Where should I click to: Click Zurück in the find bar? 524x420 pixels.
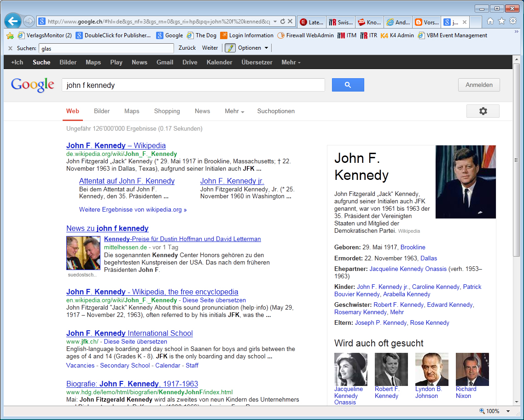pyautogui.click(x=187, y=48)
